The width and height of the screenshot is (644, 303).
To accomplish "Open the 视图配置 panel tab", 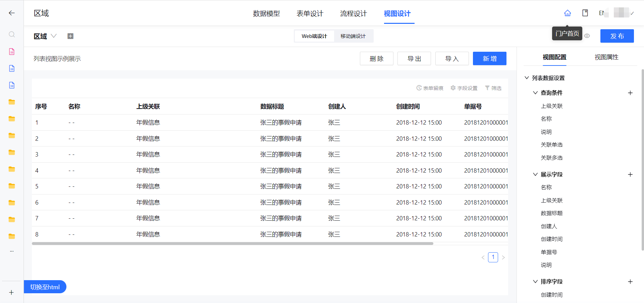I will 554,57.
